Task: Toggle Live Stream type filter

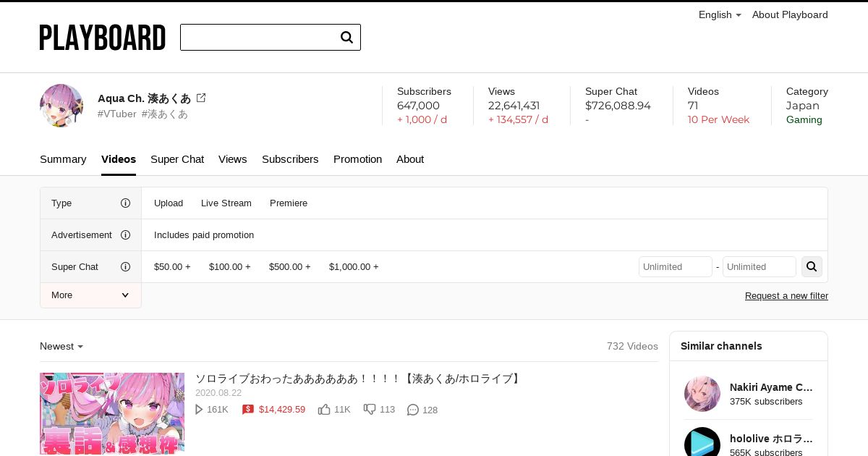Action: [226, 203]
